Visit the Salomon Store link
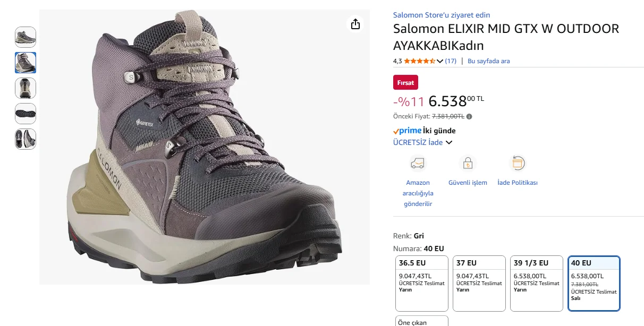644x326 pixels. tap(442, 15)
